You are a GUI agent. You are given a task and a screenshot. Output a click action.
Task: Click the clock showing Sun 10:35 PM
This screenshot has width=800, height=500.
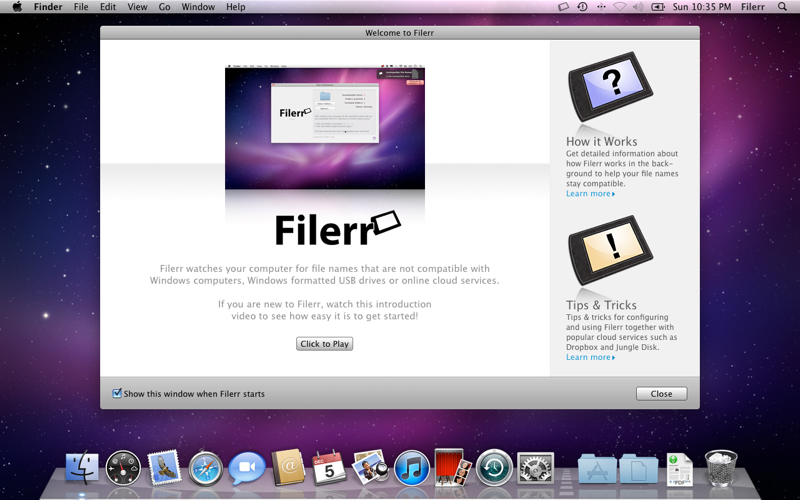(702, 7)
